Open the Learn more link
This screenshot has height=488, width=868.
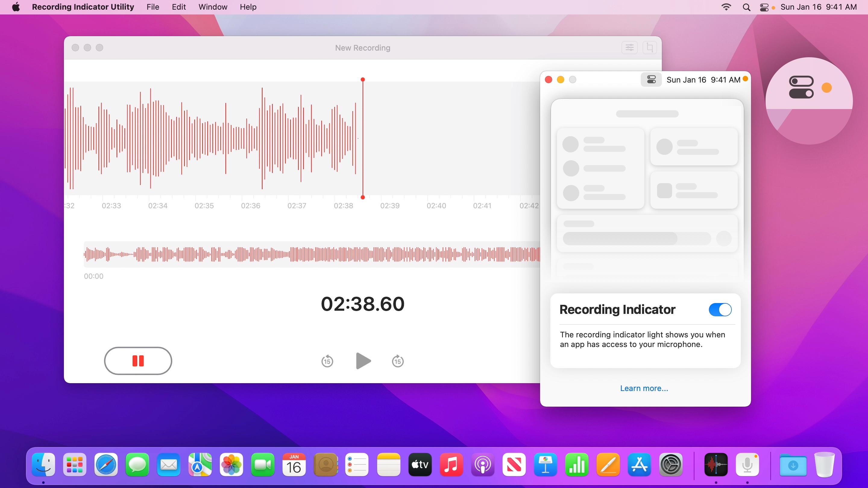tap(644, 388)
